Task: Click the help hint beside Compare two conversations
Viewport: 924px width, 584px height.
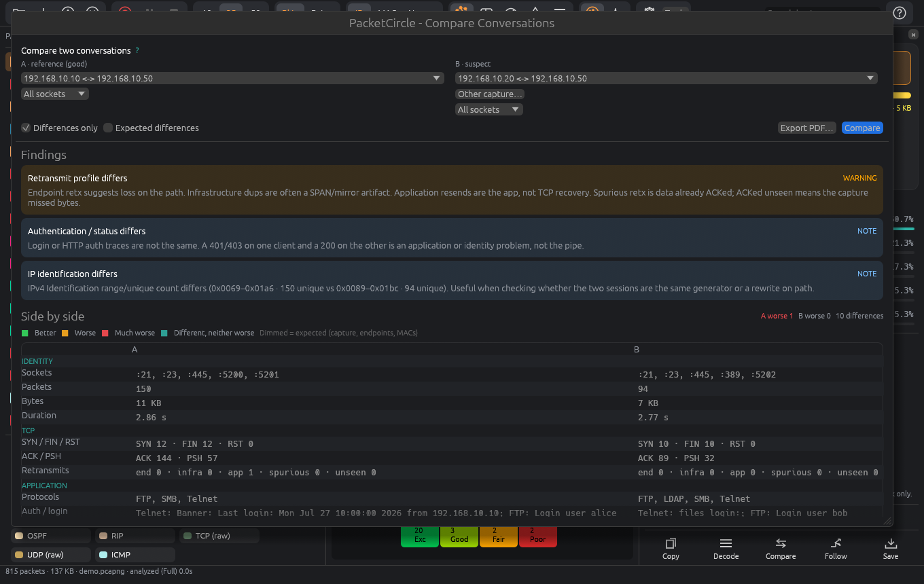Action: [137, 50]
